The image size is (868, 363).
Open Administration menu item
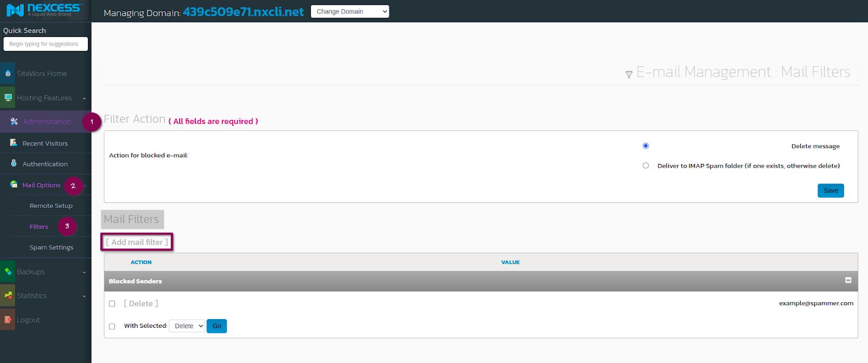point(47,122)
